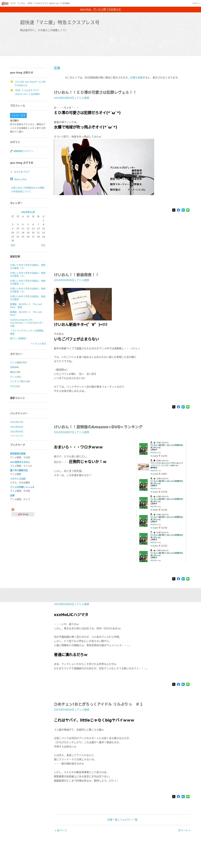Share the Amazon DVD ranking post on Facebook
Image resolution: width=201 pixels, height=868 pixels.
pos(178,579)
